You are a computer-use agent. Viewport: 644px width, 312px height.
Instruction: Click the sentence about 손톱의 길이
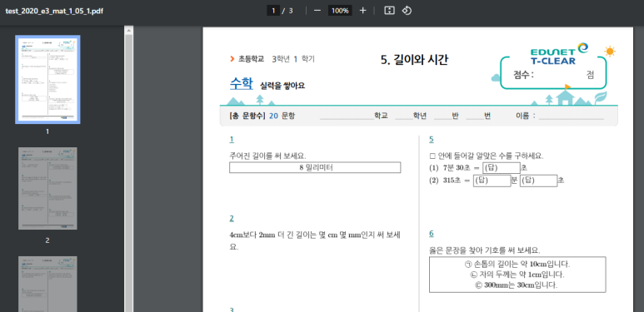(517, 264)
